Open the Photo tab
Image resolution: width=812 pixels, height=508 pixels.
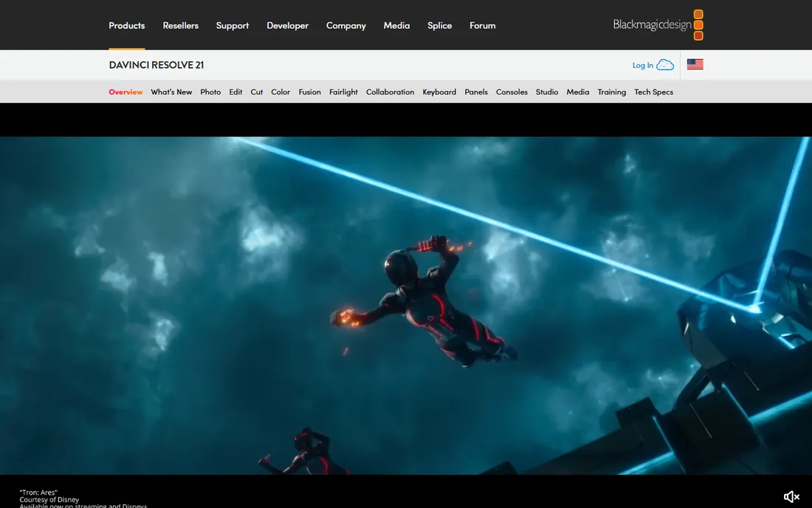point(210,92)
